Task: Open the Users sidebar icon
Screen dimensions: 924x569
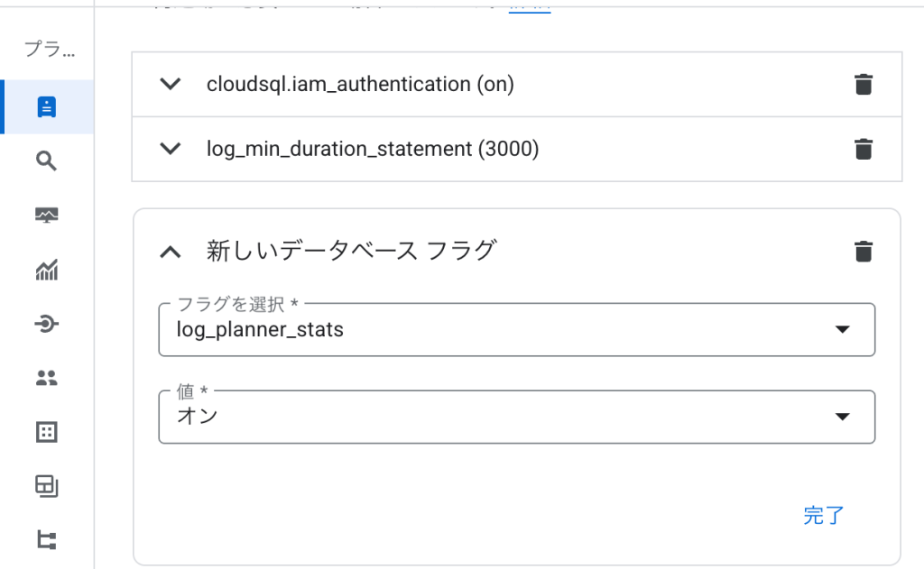Action: [x=47, y=378]
